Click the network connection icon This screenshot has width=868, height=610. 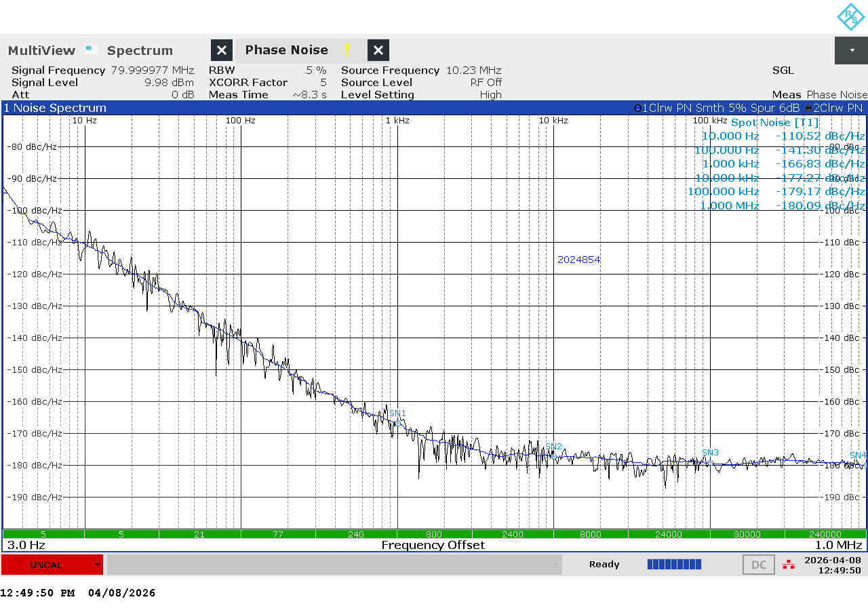coord(788,565)
